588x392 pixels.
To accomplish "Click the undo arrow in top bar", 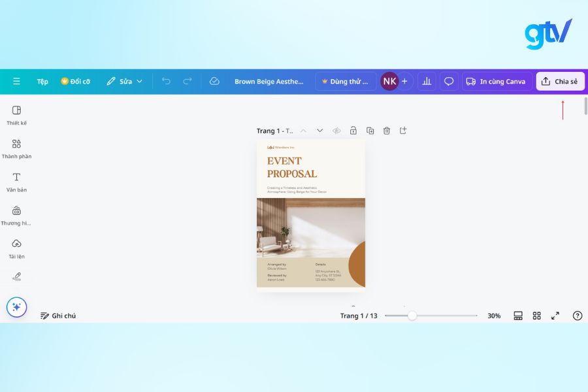I will point(166,81).
